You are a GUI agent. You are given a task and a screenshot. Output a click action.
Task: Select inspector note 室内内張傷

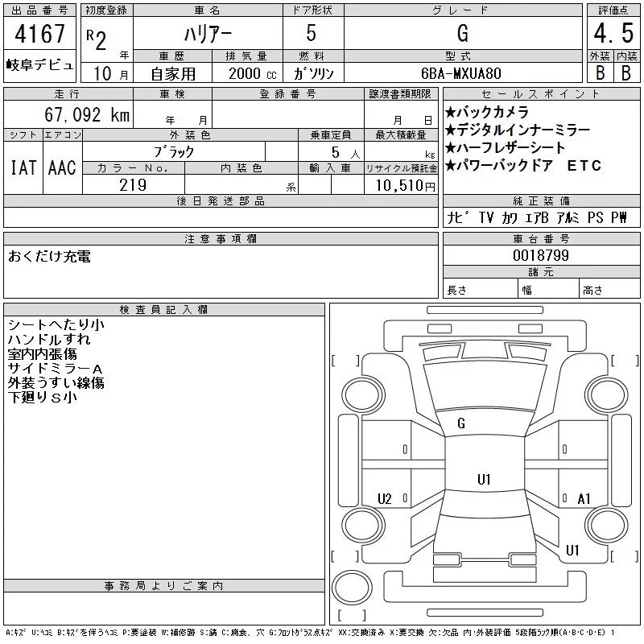point(43,353)
